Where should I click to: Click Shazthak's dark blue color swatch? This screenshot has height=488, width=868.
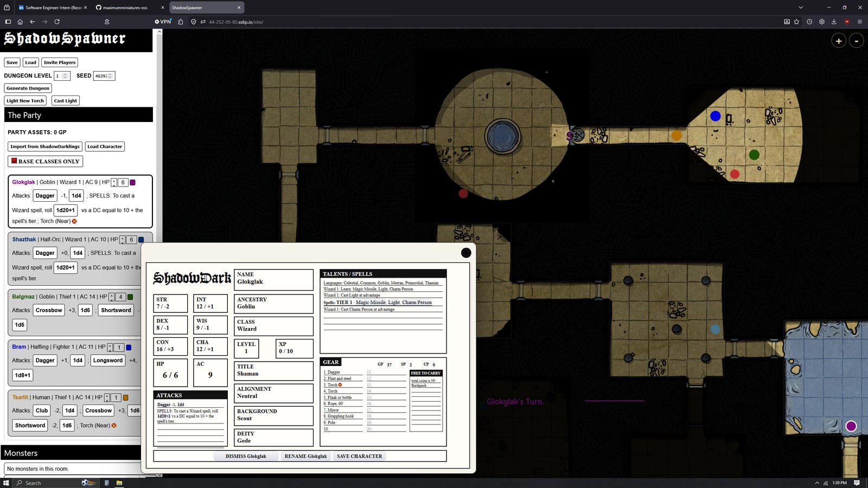(x=141, y=240)
